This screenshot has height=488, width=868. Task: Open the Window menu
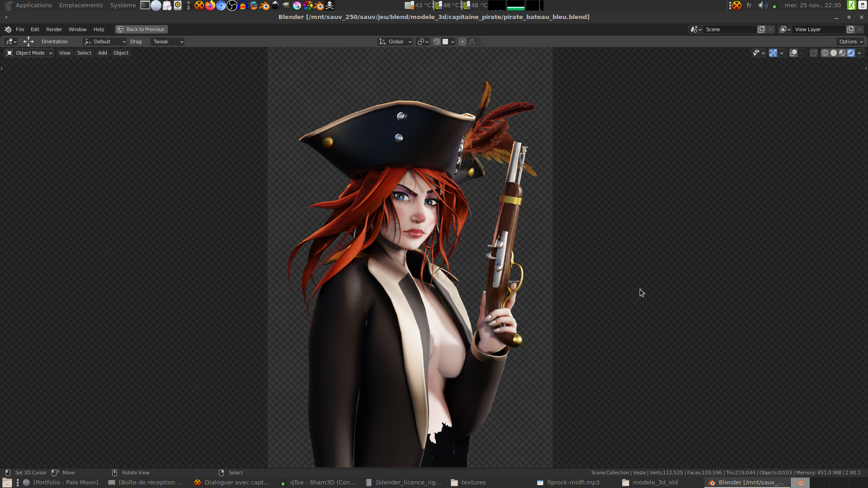(x=77, y=29)
